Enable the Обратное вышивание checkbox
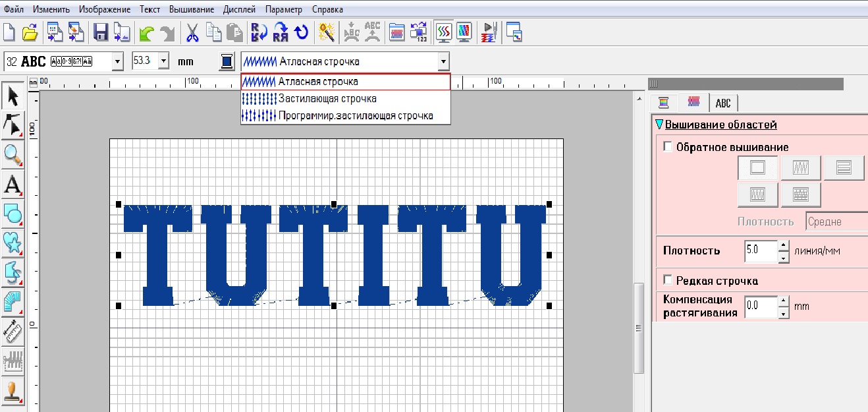The width and height of the screenshot is (868, 412). pyautogui.click(x=668, y=147)
